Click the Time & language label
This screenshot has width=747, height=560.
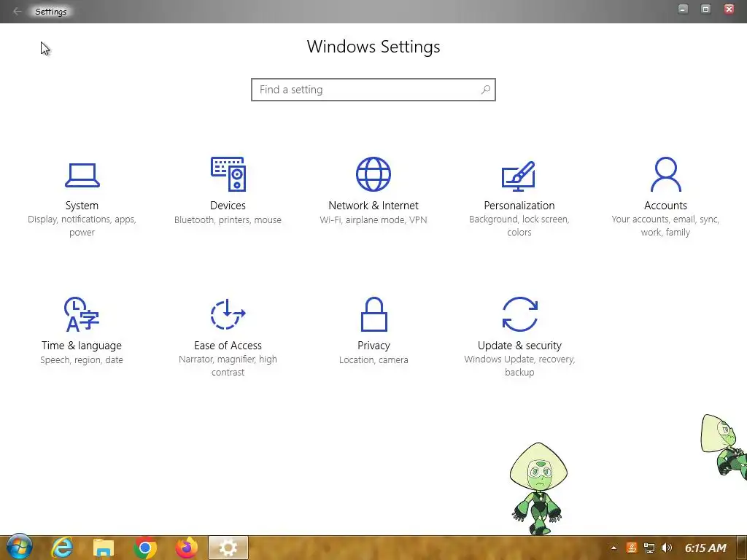click(82, 345)
